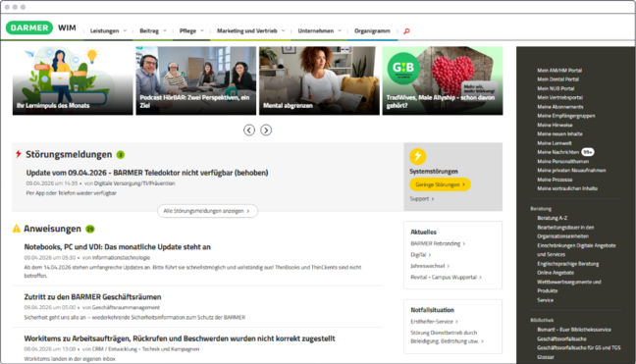Open 'Geschäftsvorfallsuche' in sidebar
636x364 pixels.
point(561,338)
